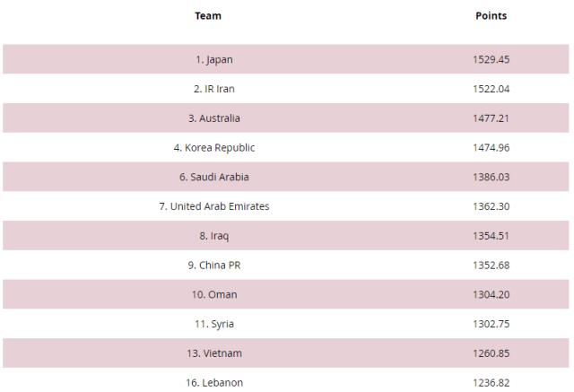Click the 8. Iraq team name

214,236
